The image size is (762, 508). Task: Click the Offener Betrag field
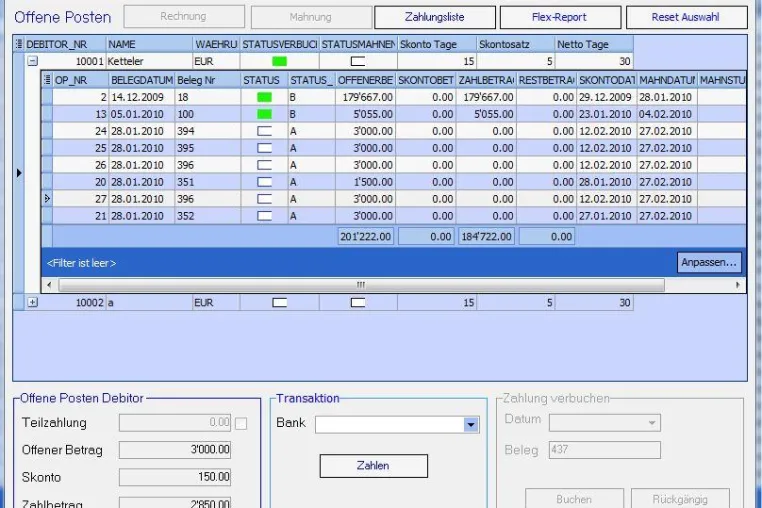click(175, 450)
